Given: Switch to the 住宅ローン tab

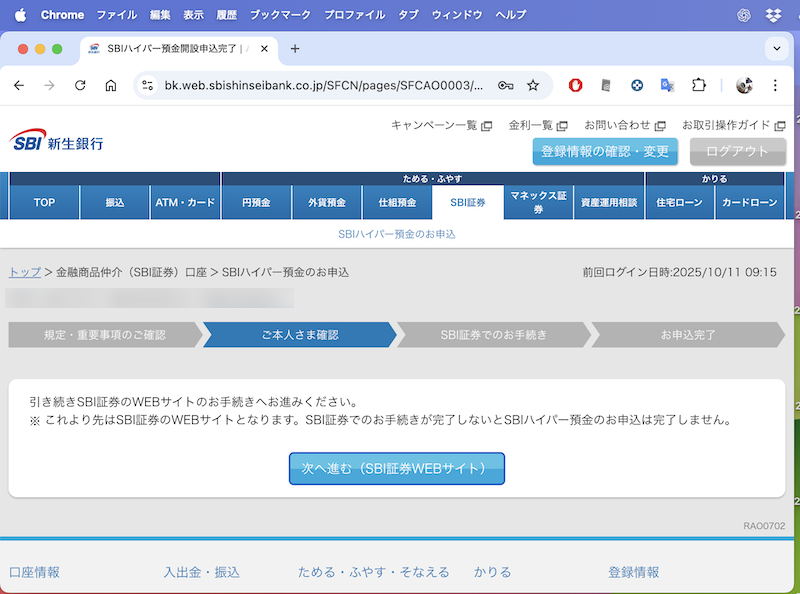Looking at the screenshot, I should coord(680,202).
